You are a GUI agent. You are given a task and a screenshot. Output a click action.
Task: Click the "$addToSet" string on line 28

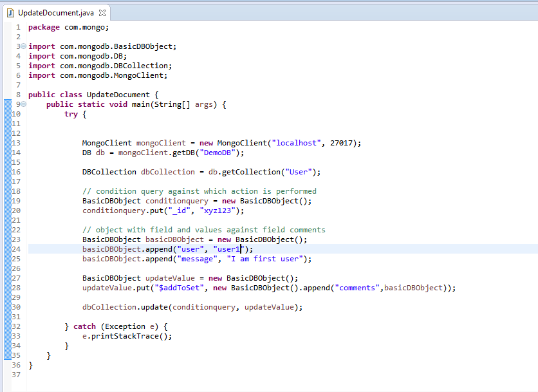click(x=179, y=288)
